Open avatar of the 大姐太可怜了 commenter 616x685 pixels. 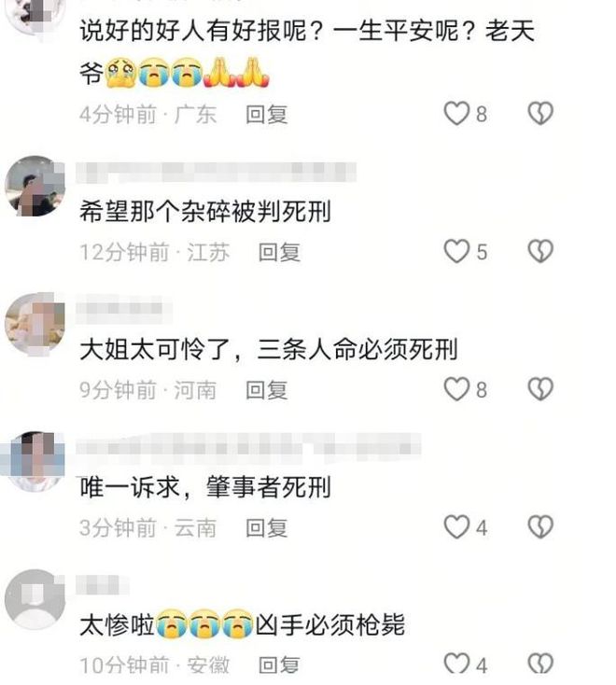(35, 324)
